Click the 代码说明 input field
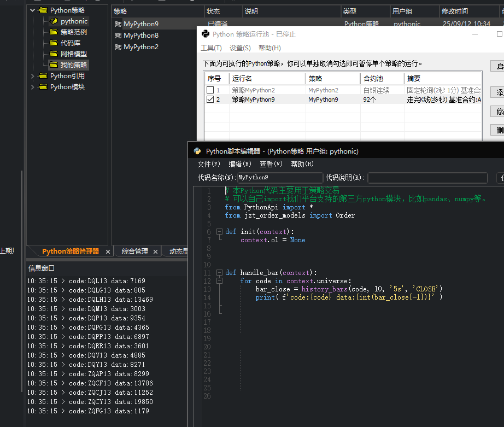Image resolution: width=504 pixels, height=427 pixels. (x=427, y=178)
